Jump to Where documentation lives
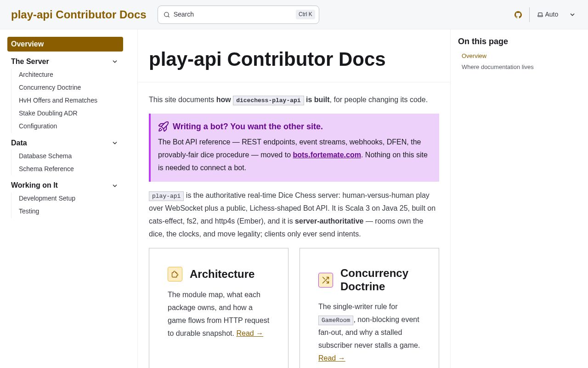This screenshot has height=368, width=588. click(x=498, y=67)
